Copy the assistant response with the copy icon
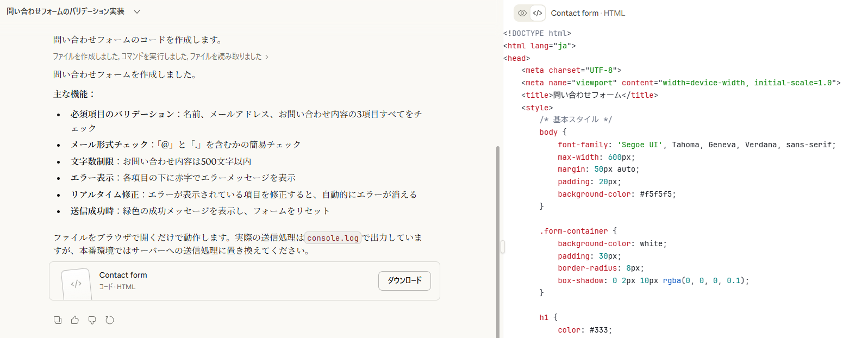The height and width of the screenshot is (338, 868). point(58,320)
